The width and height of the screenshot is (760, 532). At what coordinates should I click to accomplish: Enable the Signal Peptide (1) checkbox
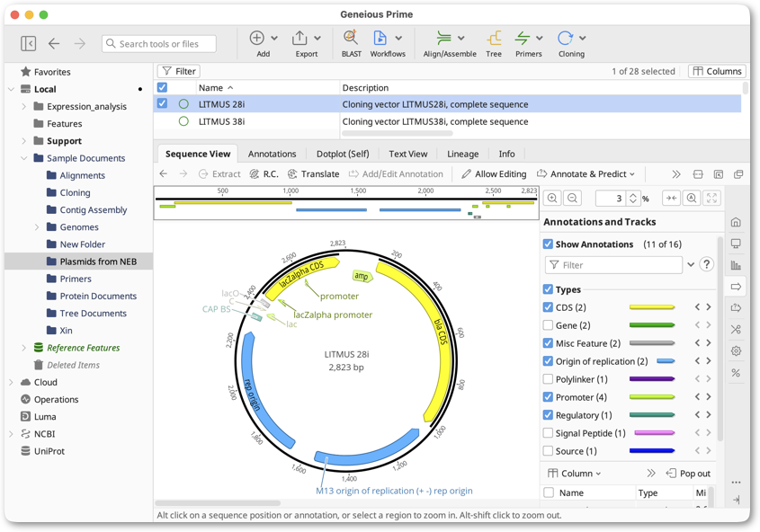pyautogui.click(x=548, y=433)
